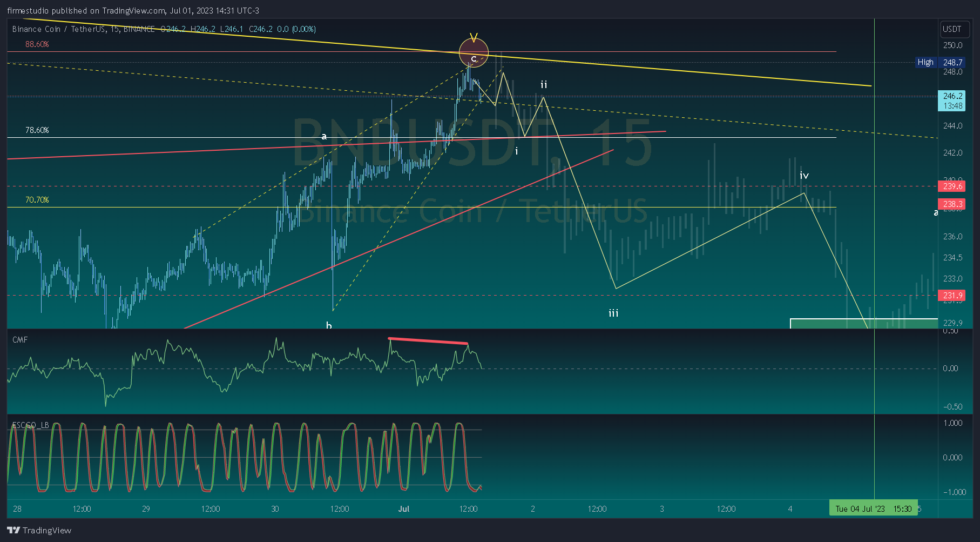Click the 229.9 price axis value
This screenshot has height=542, width=980.
tap(952, 323)
